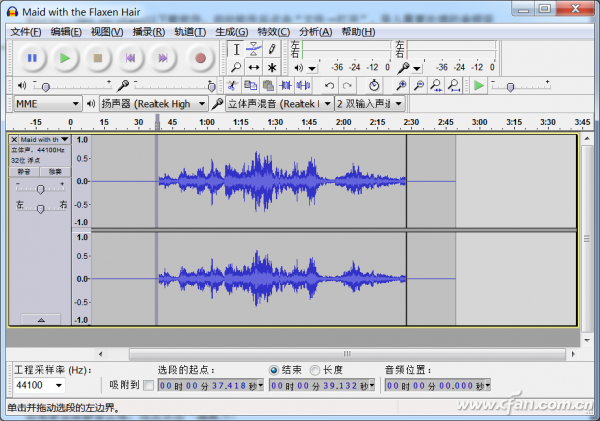Open the Maid with th track menu dropdown

pyautogui.click(x=65, y=139)
